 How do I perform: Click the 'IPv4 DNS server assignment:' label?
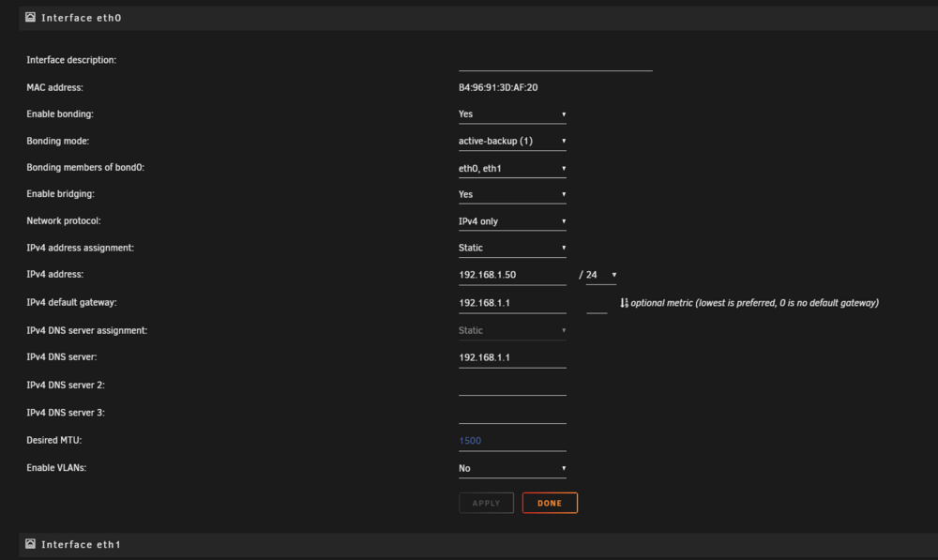[86, 330]
